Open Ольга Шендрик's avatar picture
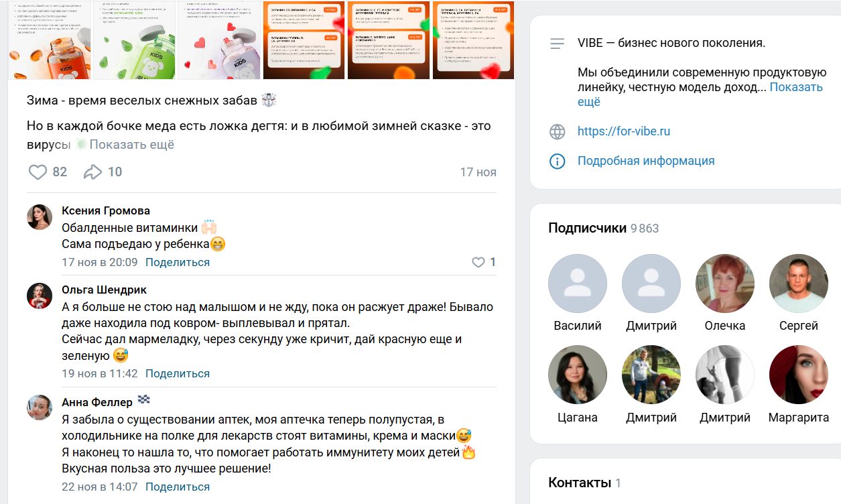The image size is (841, 504). click(x=40, y=296)
